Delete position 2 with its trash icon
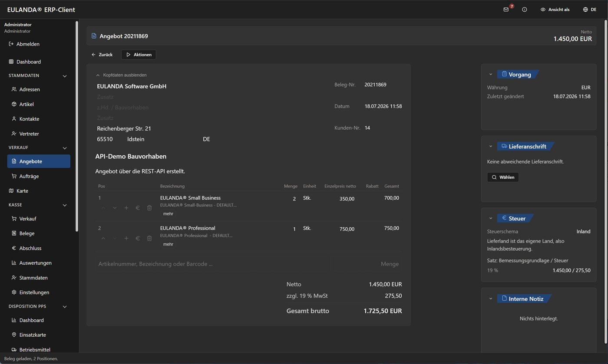Screen dimensions: 608x364 point(149,238)
